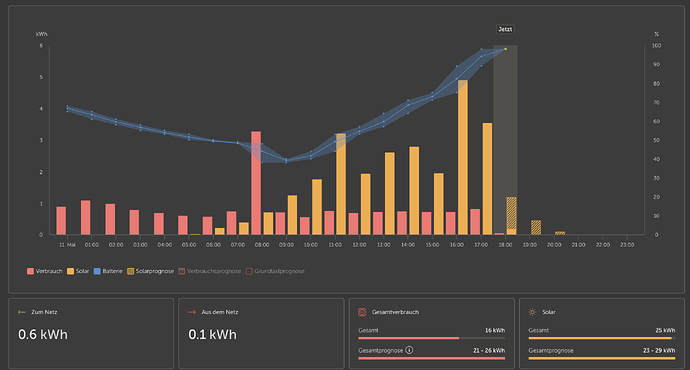Click the 21 - 26 kWh forecast value
This screenshot has height=370, width=690.
489,351
